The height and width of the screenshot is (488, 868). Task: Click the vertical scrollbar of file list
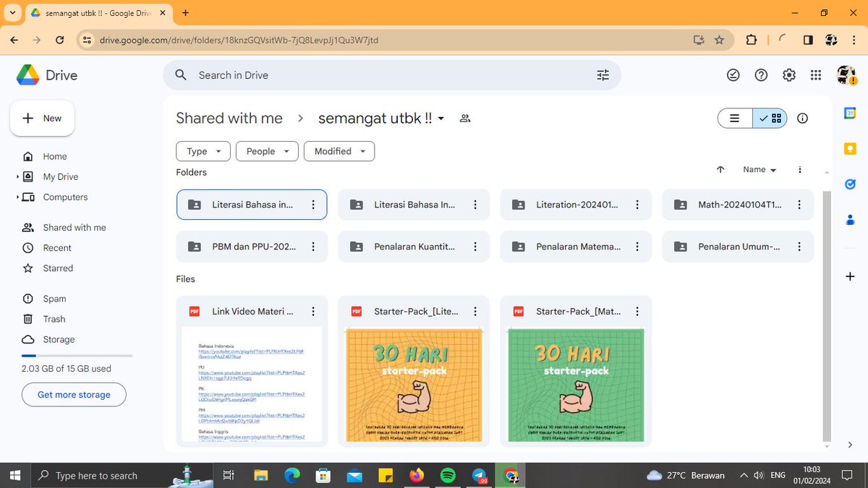[828, 315]
